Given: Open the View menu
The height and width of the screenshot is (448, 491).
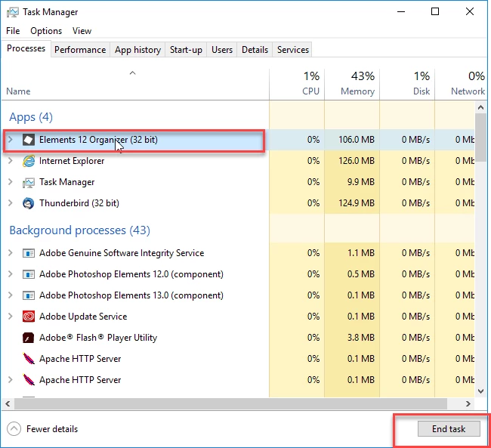Looking at the screenshot, I should 82,31.
